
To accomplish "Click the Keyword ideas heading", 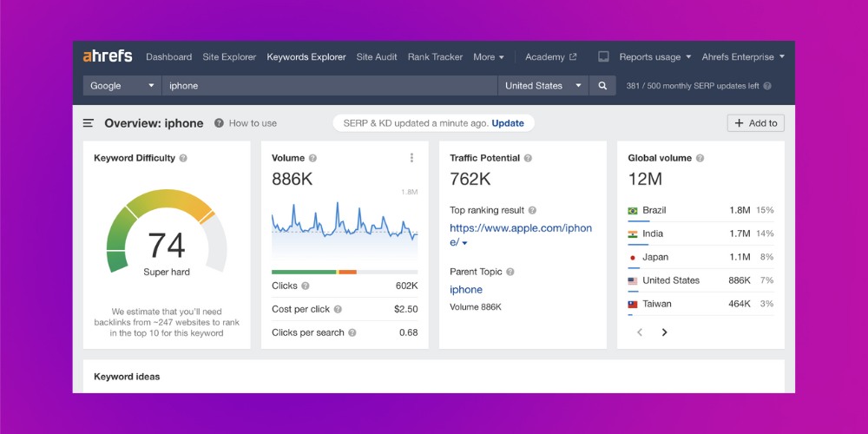I will tap(127, 377).
